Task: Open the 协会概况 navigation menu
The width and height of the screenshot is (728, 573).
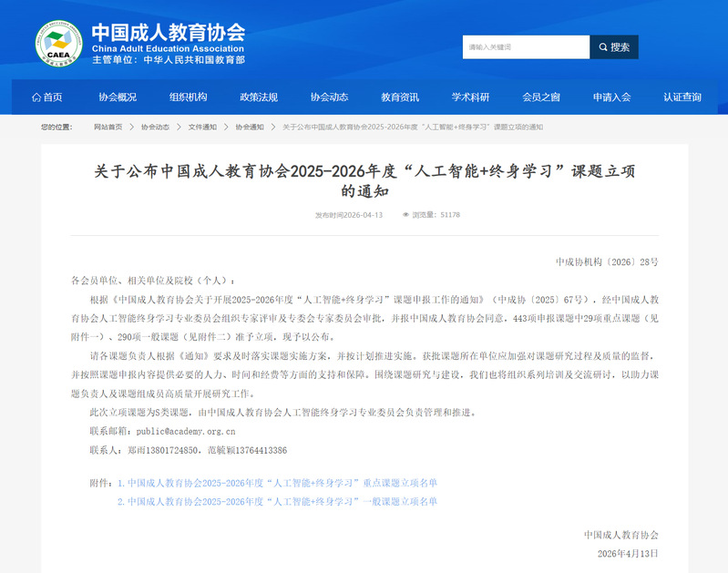Action: 118,97
